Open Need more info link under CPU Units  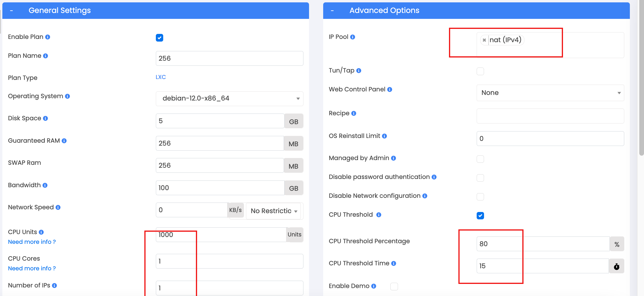(32, 242)
